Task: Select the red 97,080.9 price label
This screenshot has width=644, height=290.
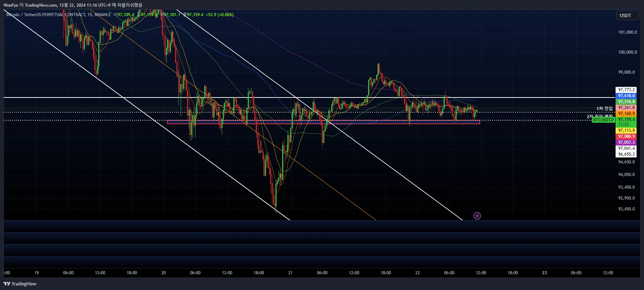Action: click(x=626, y=136)
